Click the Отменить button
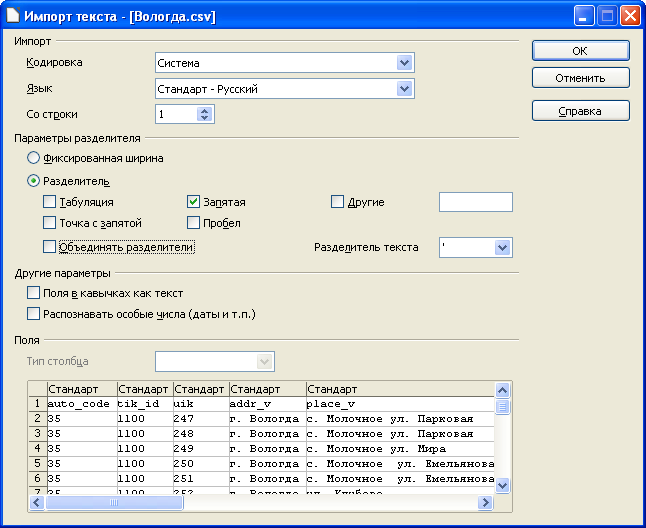 point(580,77)
